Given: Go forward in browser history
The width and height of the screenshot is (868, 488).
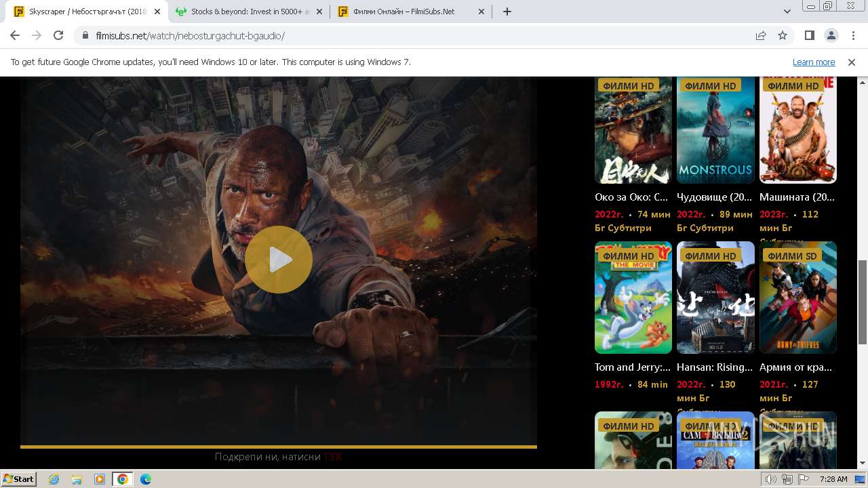Looking at the screenshot, I should click(37, 35).
